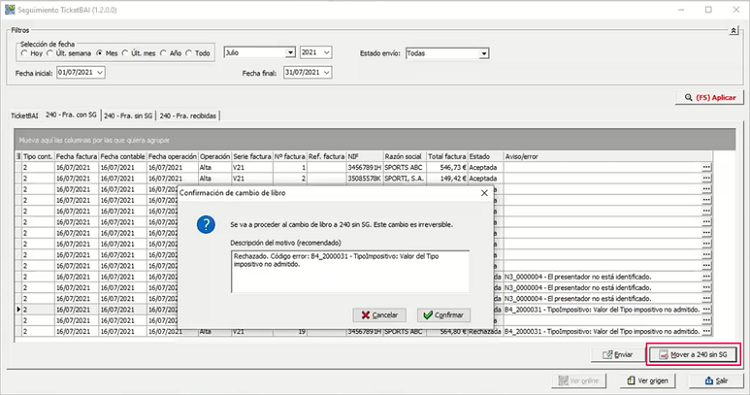Viewport: 750px width, 395px height.
Task: Select the 149,42 € total cell
Action: click(x=447, y=178)
